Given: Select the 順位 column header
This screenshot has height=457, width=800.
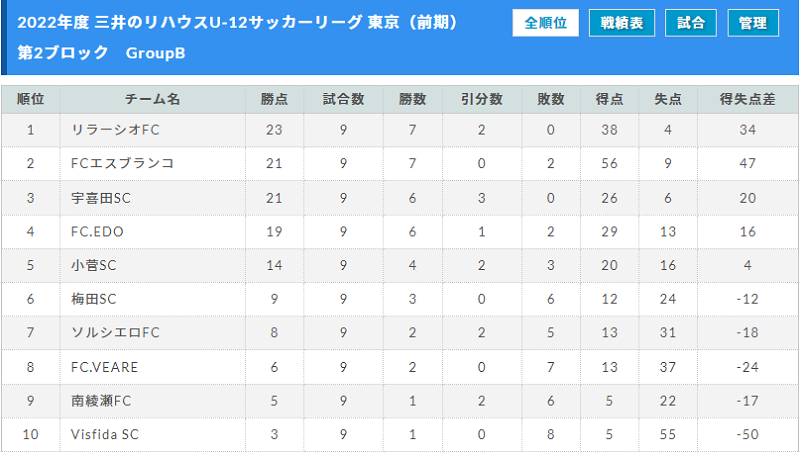Looking at the screenshot, I should pos(31,99).
